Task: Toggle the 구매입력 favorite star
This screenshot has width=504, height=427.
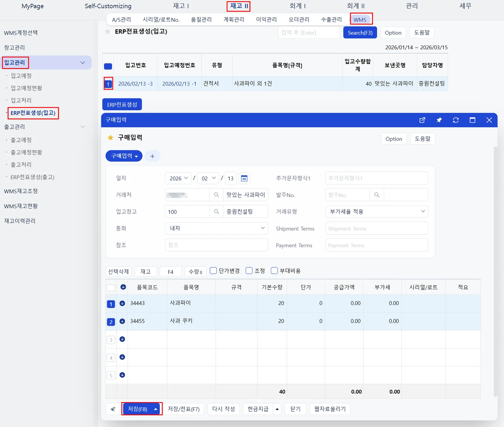Action: tap(111, 137)
